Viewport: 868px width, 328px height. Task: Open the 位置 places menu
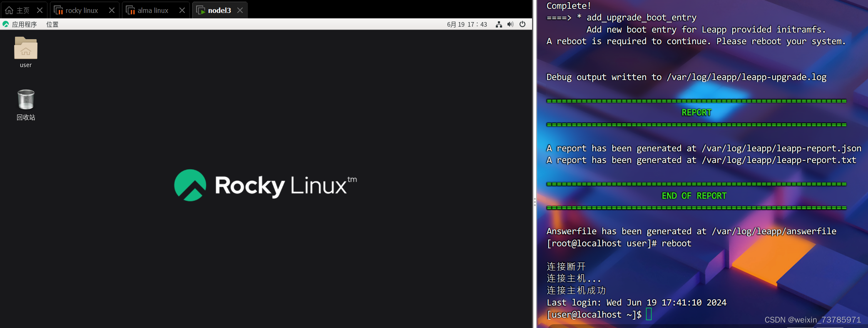point(52,25)
